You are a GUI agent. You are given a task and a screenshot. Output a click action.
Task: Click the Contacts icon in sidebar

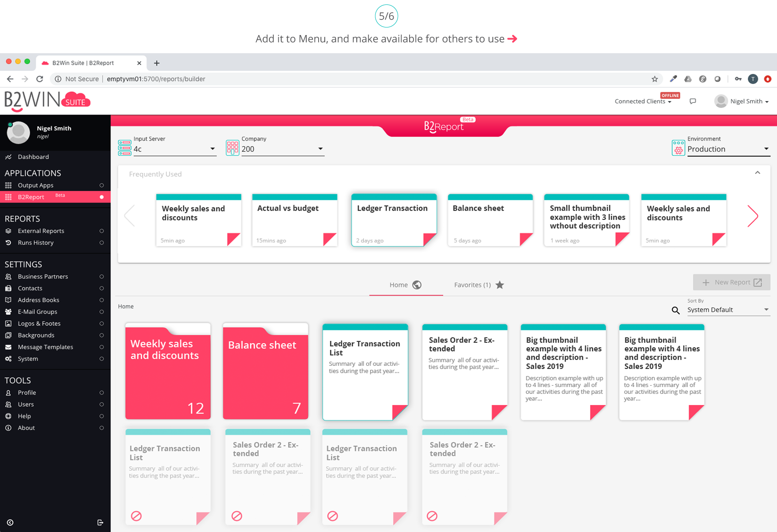(8, 289)
